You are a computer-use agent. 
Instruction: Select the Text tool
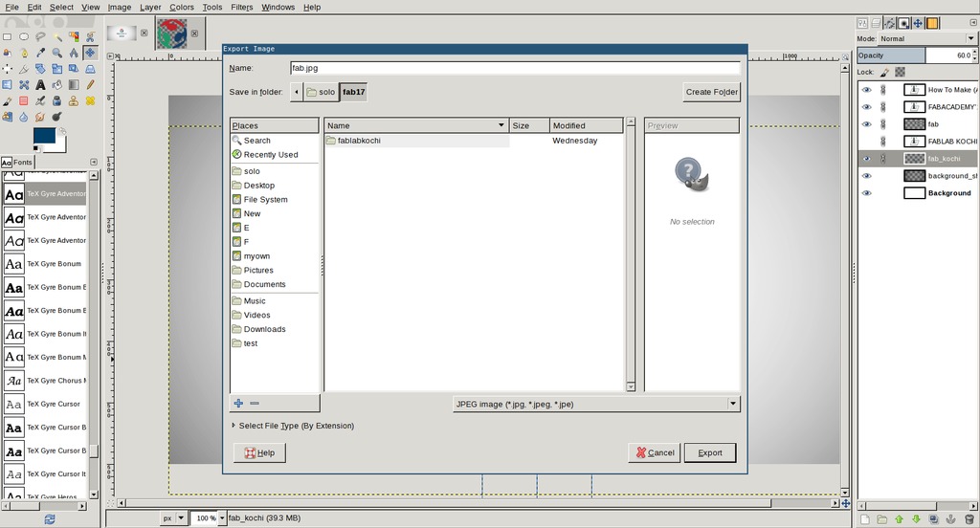(40, 84)
